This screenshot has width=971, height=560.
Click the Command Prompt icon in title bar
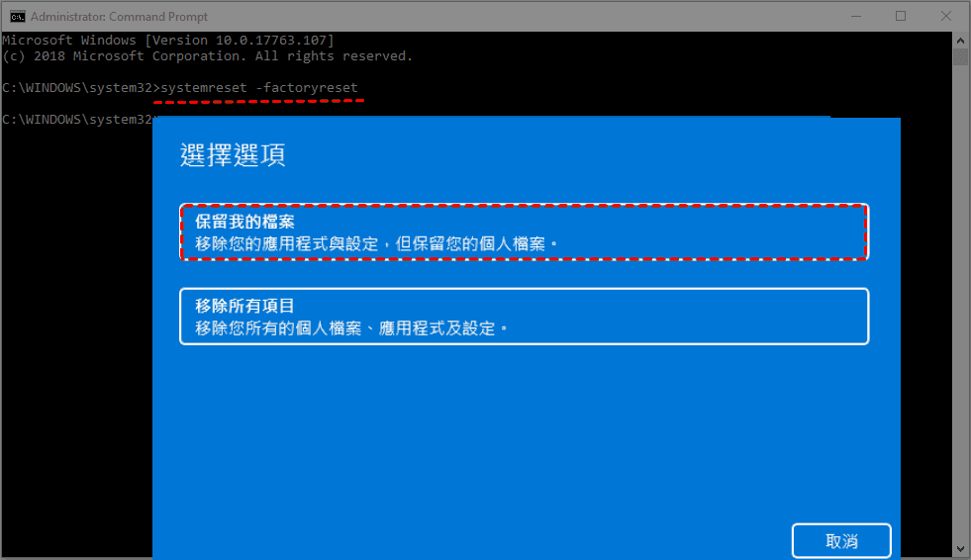pyautogui.click(x=18, y=16)
